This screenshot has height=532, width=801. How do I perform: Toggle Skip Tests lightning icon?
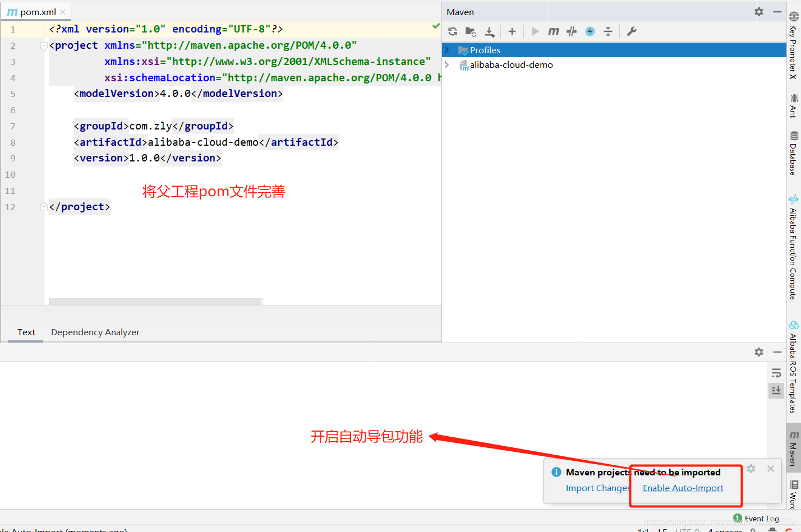(x=590, y=31)
